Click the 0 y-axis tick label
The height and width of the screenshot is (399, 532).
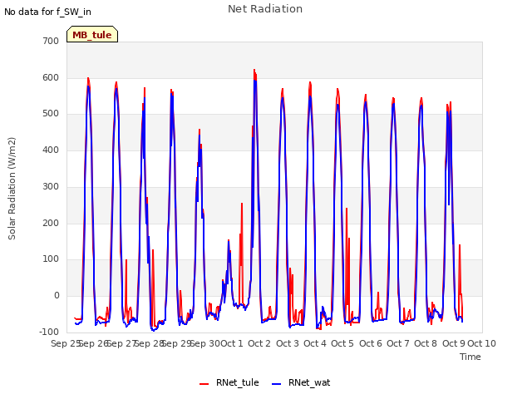[x=57, y=296]
